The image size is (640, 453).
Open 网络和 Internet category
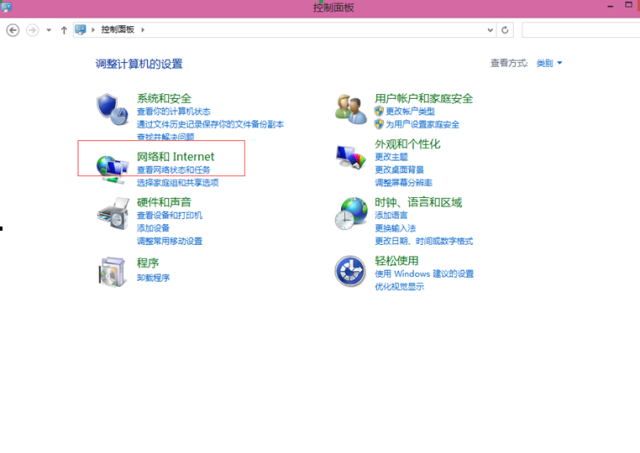176,157
